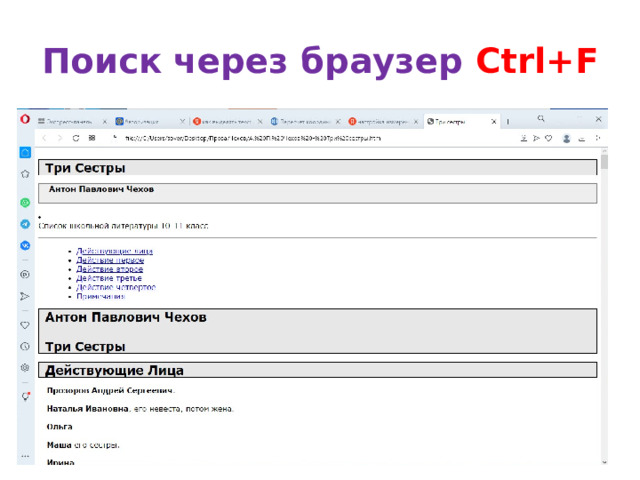Click the scrollbar down arrow
Image resolution: width=640 pixels, height=480 pixels.
coord(604,462)
